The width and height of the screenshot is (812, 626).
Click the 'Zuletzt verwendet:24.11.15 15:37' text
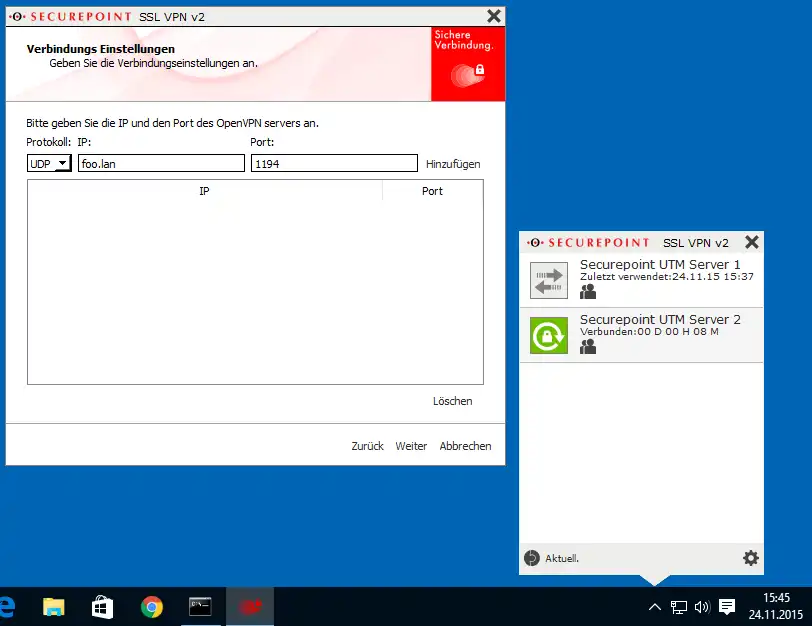[x=666, y=276]
